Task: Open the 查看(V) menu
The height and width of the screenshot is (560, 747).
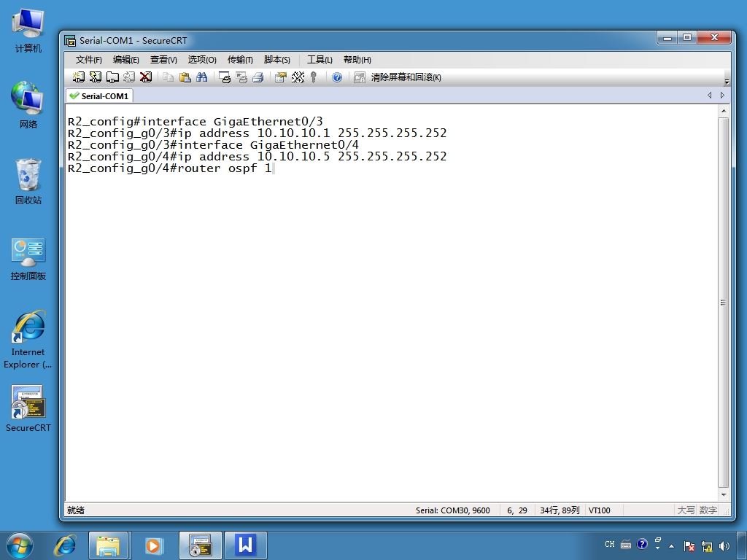Action: pos(163,60)
